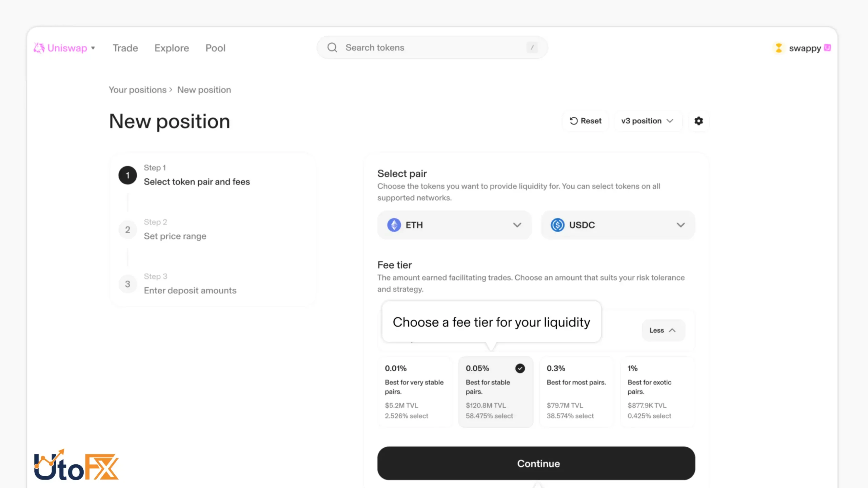Click the Continue button
This screenshot has height=488, width=868.
(x=536, y=463)
